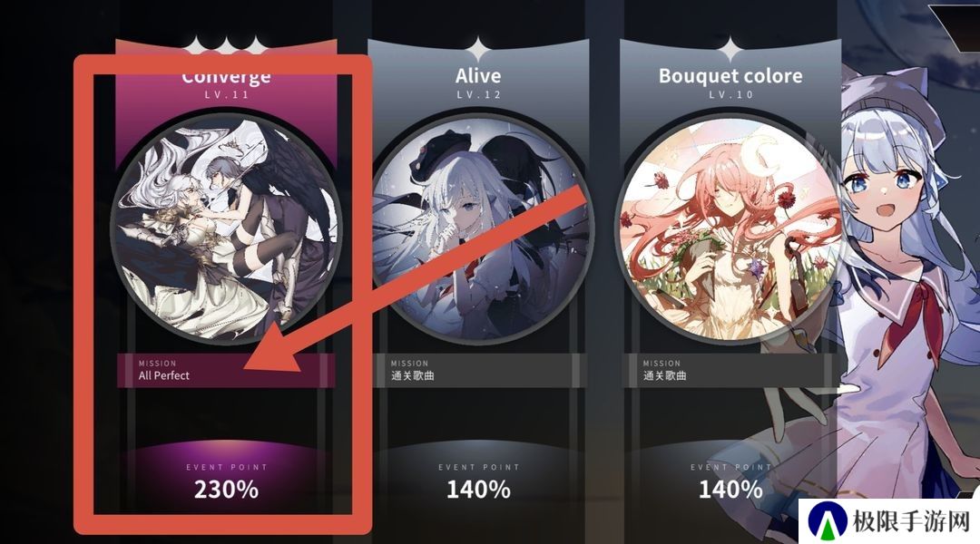The image size is (980, 544).
Task: Click Alive's 140% event point value
Action: (479, 490)
